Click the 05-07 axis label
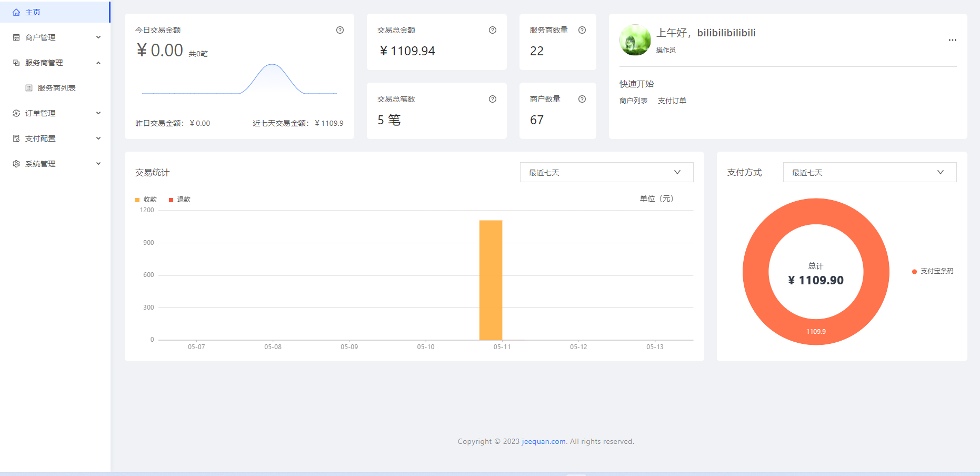Screen dimensions: 980x476 tap(196, 347)
